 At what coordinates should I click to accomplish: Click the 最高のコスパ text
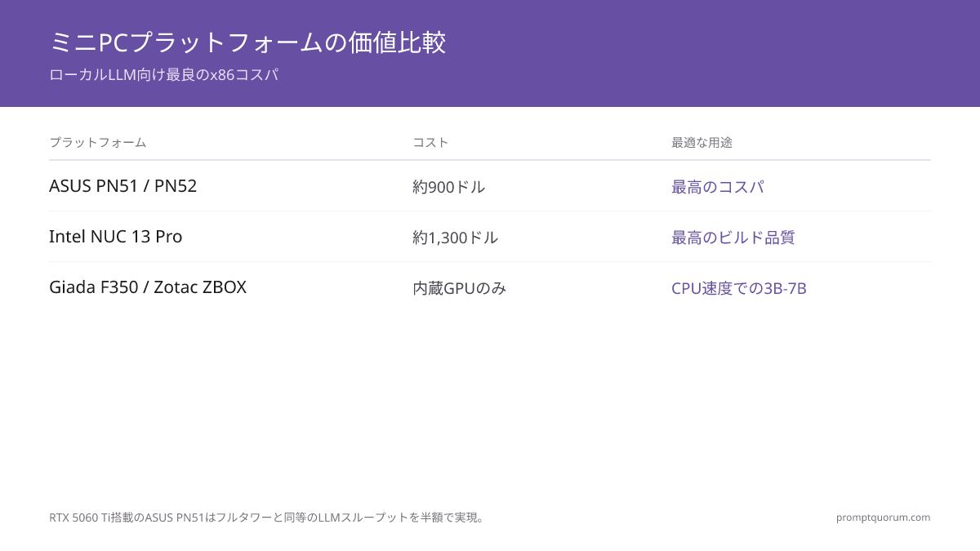click(717, 187)
